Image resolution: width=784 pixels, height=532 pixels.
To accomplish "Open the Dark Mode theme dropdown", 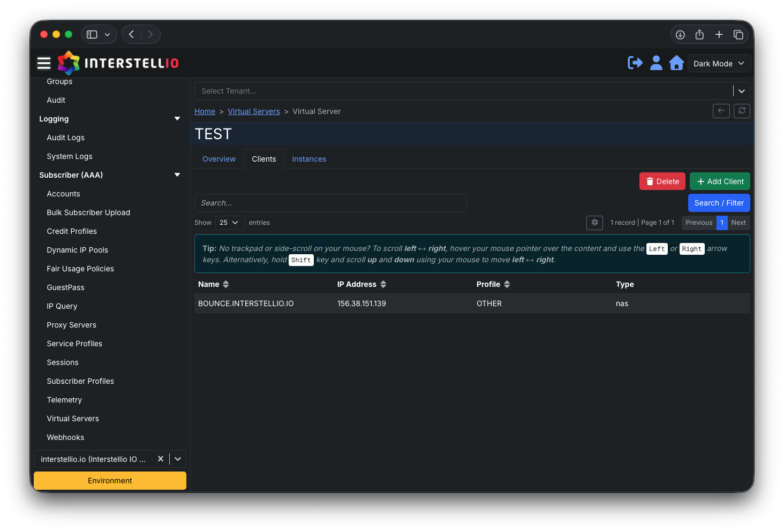I will [719, 63].
